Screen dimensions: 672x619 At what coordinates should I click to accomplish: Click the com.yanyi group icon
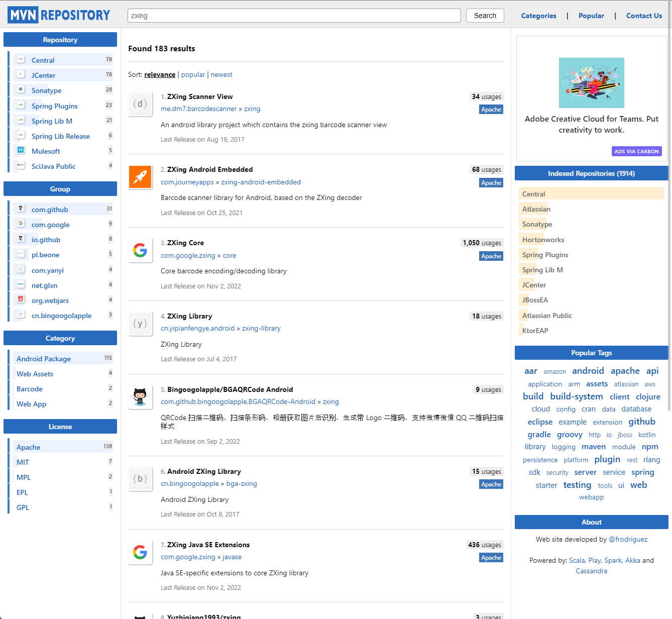(x=21, y=269)
